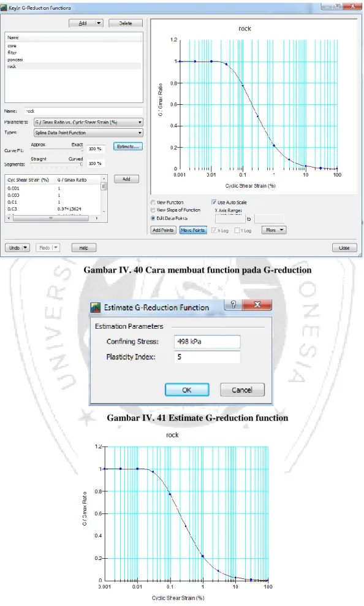
Task: Click the data table's horizontal scrollbar
Action: click(x=53, y=218)
